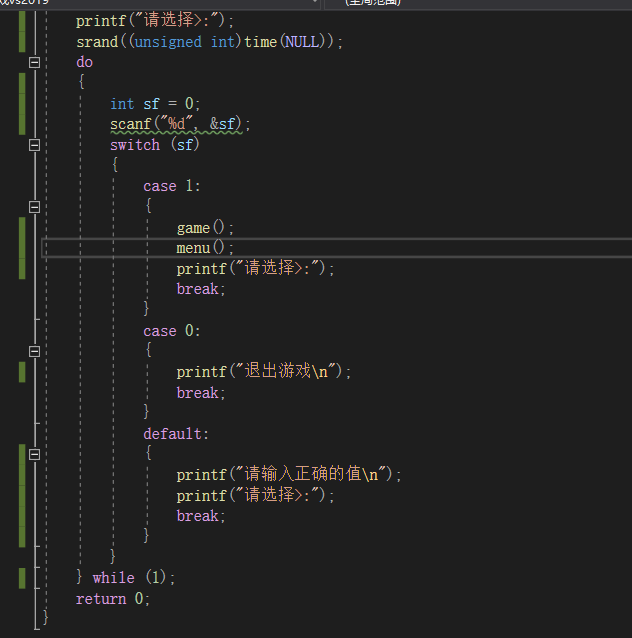Viewport: 632px width, 638px height.
Task: Click the 'int sf = 0;' declaration
Action: point(155,104)
